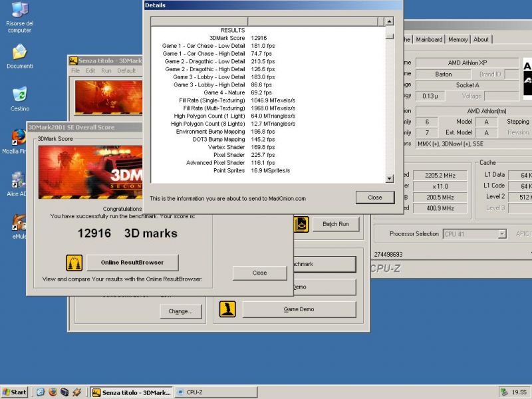532x399 pixels.
Task: Click the 3DMark icon in its title bar
Action: click(x=73, y=61)
